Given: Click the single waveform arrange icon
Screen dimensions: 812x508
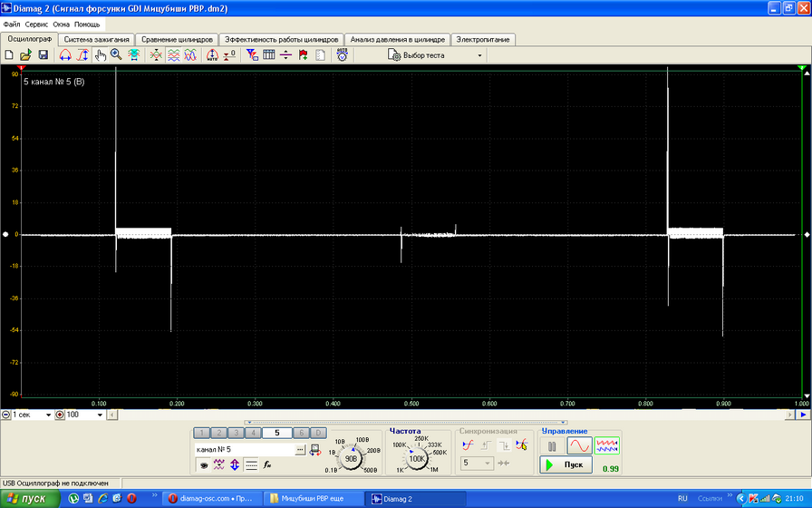Looking at the screenshot, I should (x=156, y=55).
